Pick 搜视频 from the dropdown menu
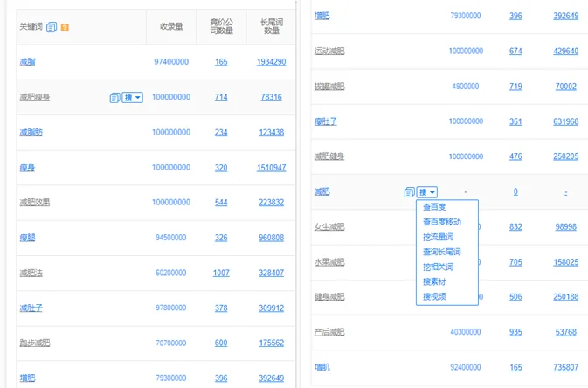This screenshot has width=588, height=388. coord(434,296)
